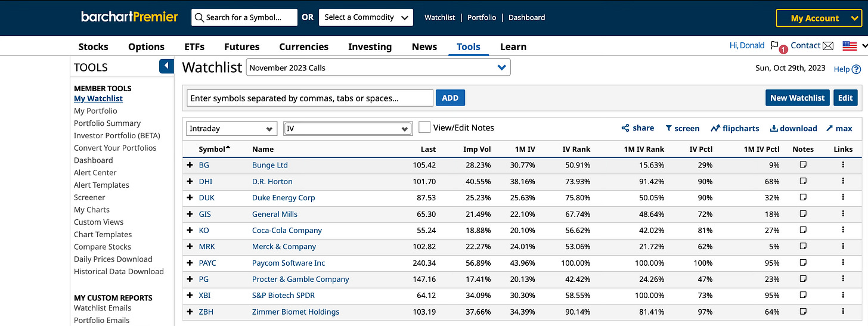Expand the ZBH row plus sign
The height and width of the screenshot is (326, 868).
[190, 312]
